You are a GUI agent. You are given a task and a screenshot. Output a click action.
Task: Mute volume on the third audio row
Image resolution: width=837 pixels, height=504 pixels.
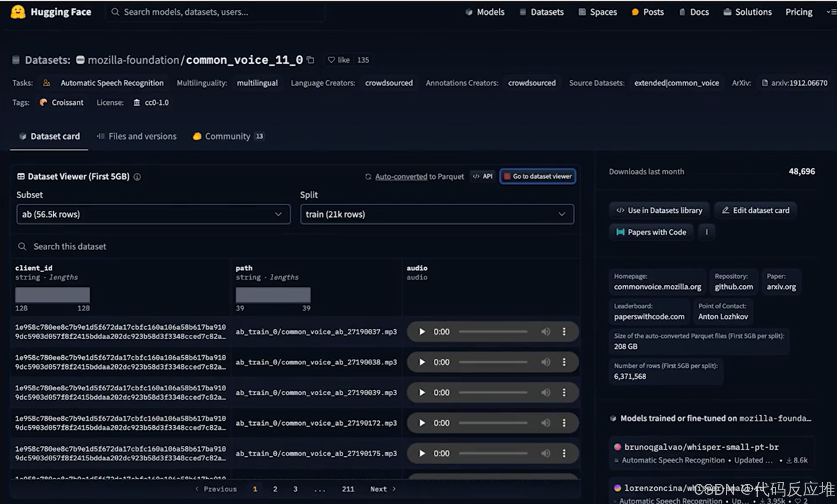[545, 393]
